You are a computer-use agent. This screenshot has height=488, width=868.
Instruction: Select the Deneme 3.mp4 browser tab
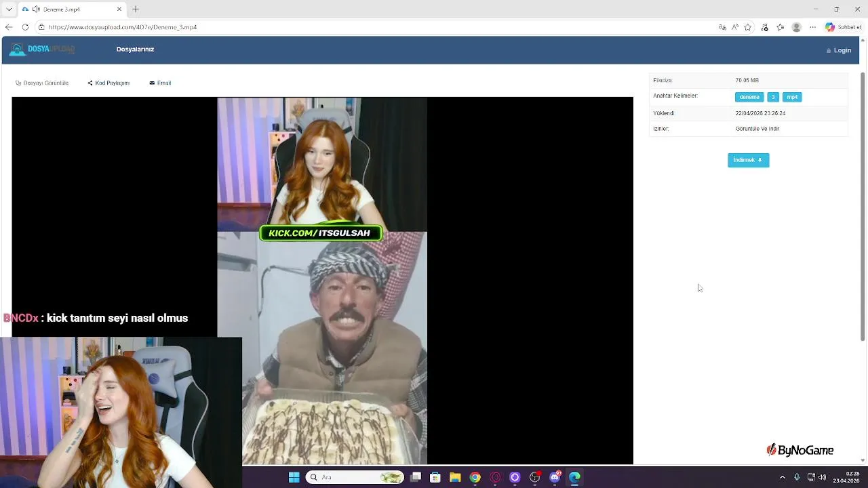71,9
